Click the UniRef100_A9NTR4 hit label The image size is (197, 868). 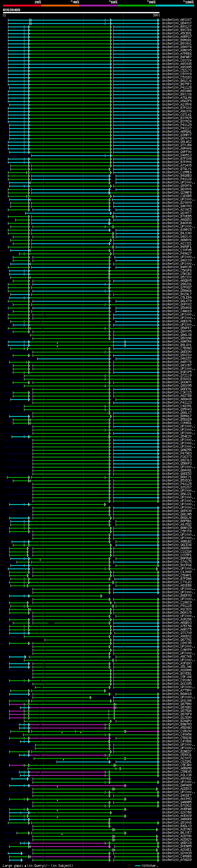click(x=177, y=342)
